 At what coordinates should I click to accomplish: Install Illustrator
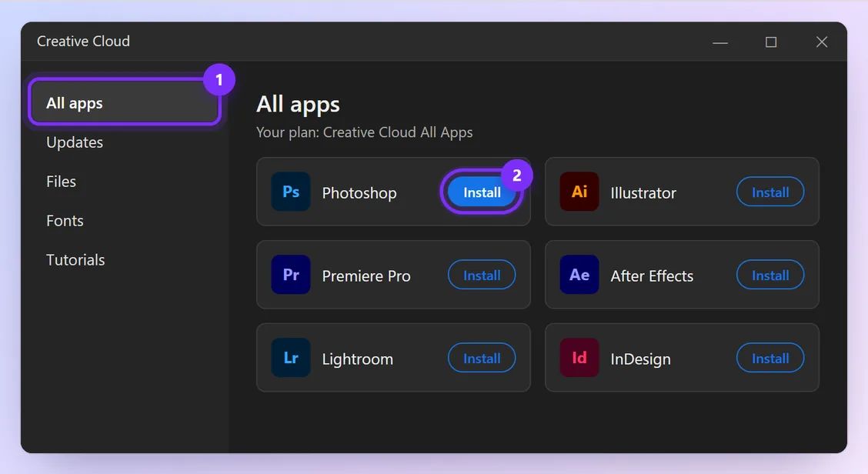click(x=770, y=192)
